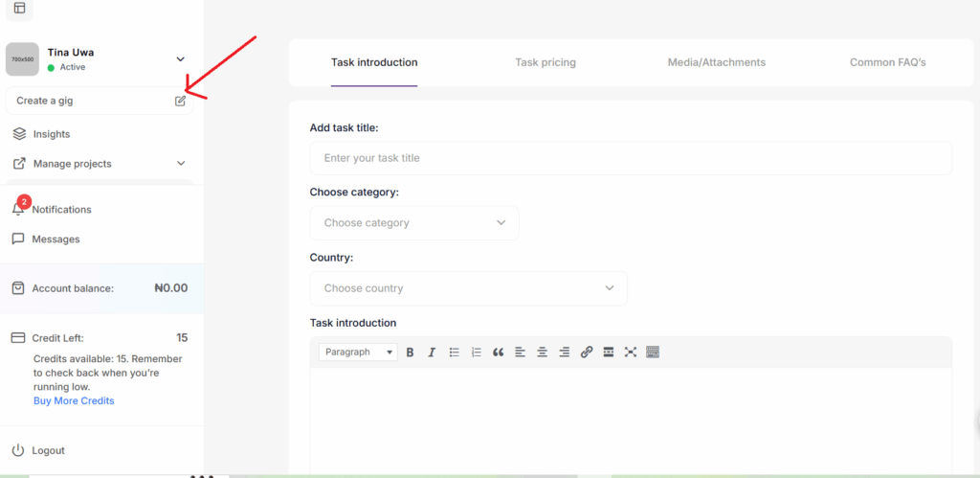Click inside the Task introduction text area

pos(631,421)
